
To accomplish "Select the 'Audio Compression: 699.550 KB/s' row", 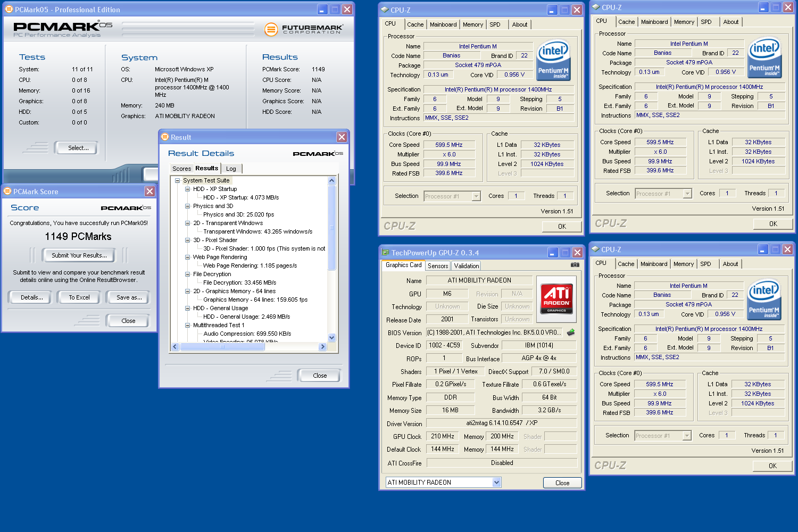I will coord(247,334).
